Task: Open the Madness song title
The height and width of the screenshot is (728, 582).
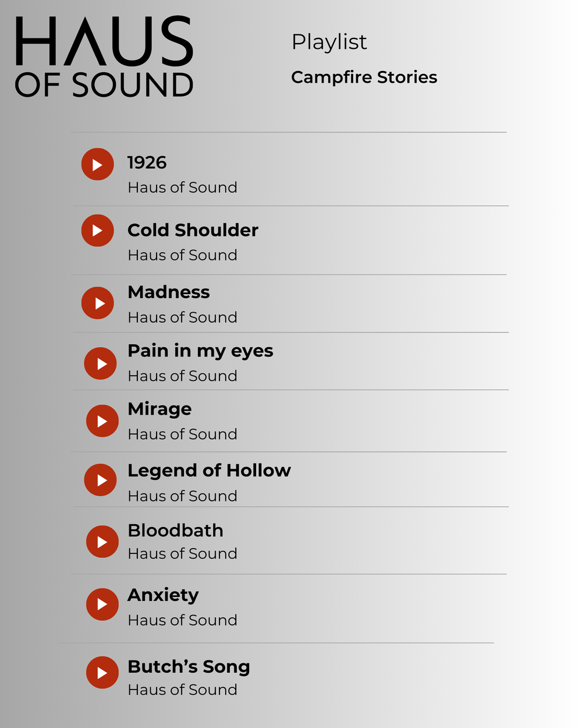Action: click(x=169, y=292)
